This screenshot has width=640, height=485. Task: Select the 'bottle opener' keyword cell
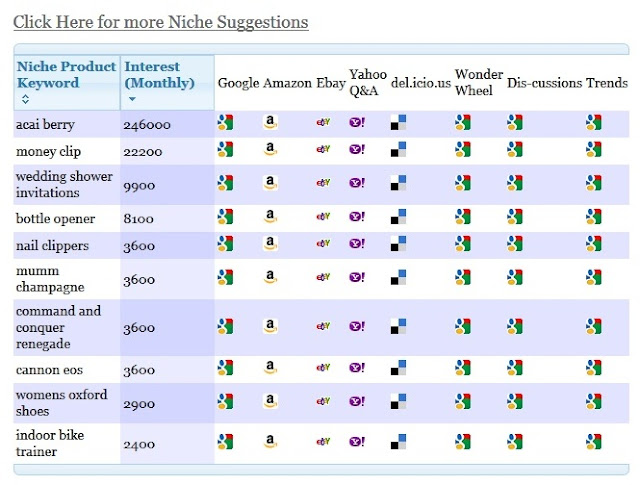pos(67,218)
